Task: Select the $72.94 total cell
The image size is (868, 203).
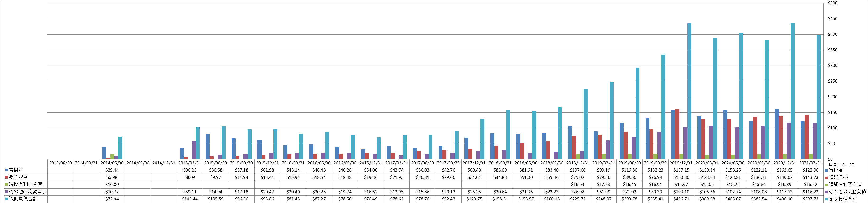Action: tap(112, 199)
